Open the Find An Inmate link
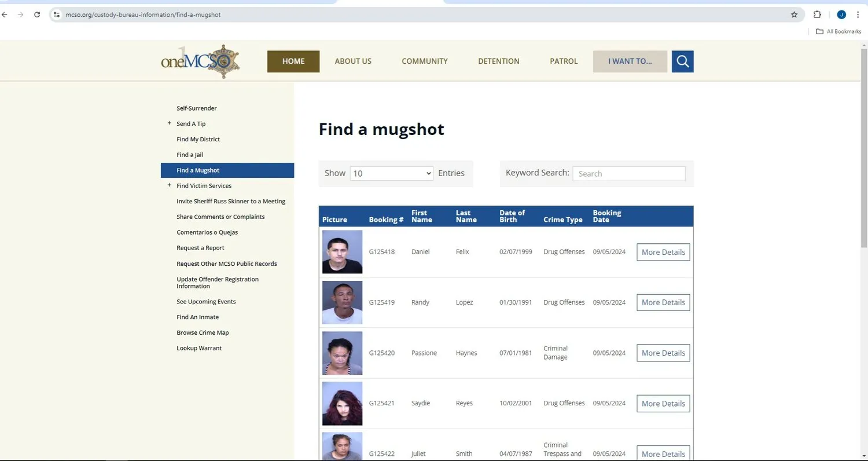The image size is (868, 461). (198, 317)
